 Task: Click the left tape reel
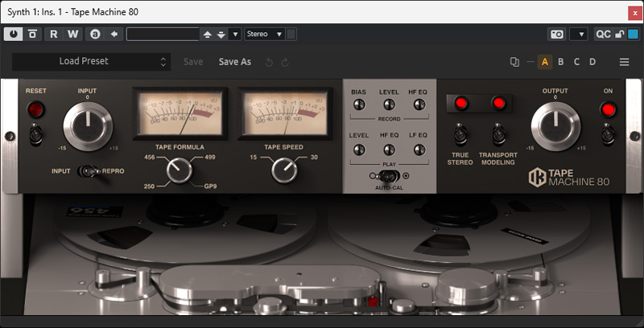click(x=185, y=230)
